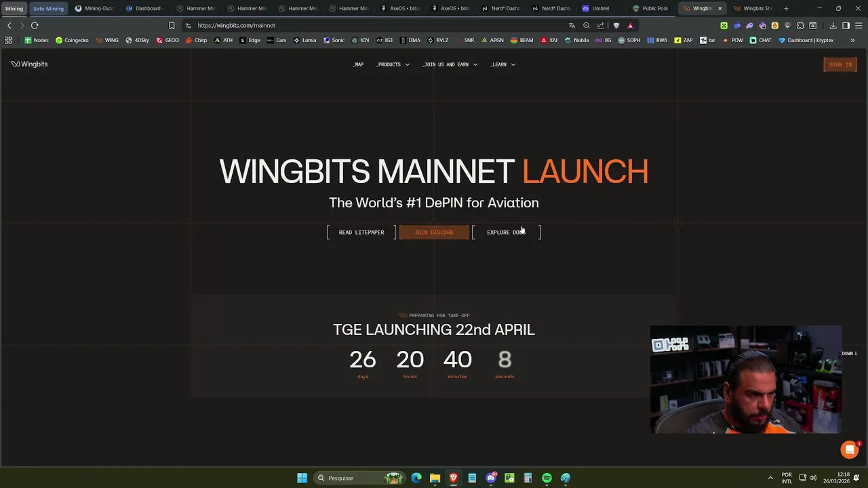Image resolution: width=868 pixels, height=488 pixels.
Task: Switch to Brave in the taskbar
Action: 454,478
